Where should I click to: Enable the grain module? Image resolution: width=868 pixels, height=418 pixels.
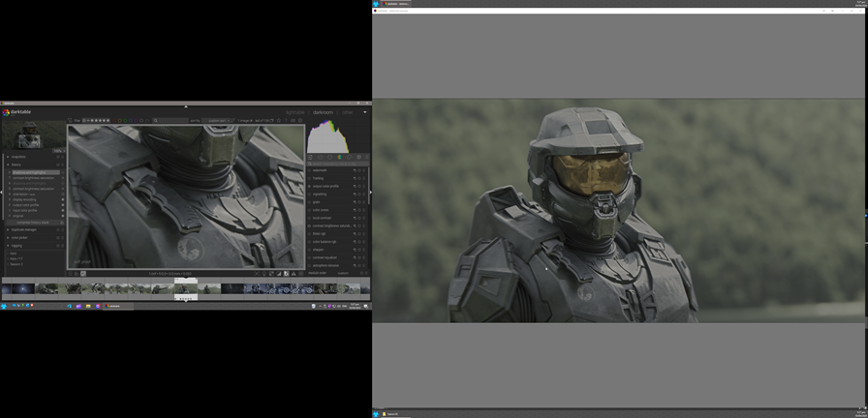point(309,202)
